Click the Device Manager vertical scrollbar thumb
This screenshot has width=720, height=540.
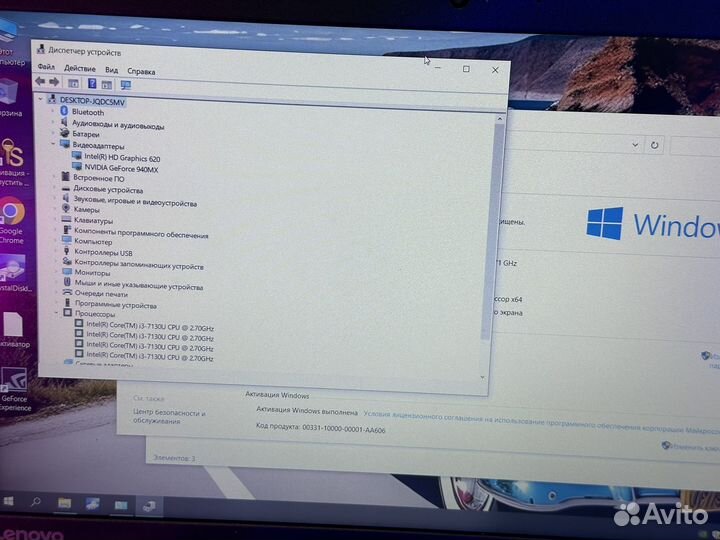tap(492, 232)
